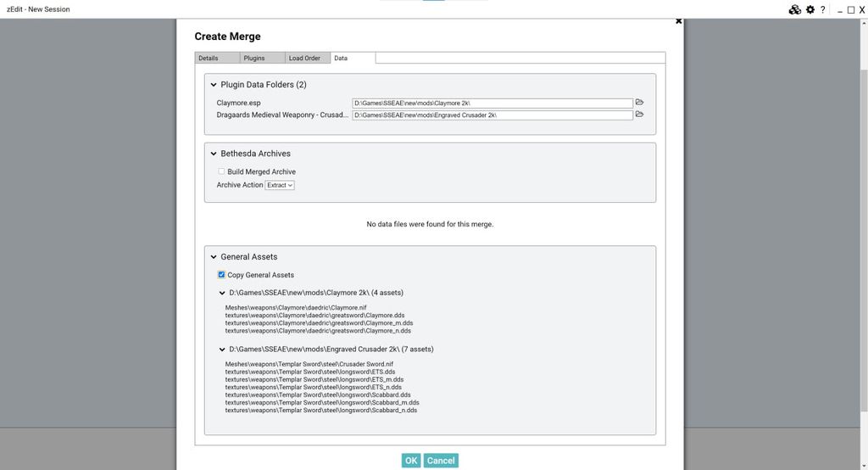
Task: Open the manage extensions boxes icon
Action: [x=794, y=9]
